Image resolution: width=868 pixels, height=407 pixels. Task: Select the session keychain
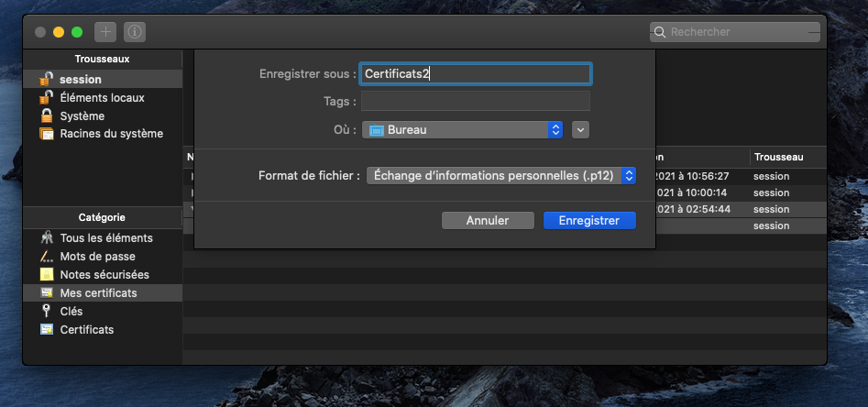[x=103, y=79]
